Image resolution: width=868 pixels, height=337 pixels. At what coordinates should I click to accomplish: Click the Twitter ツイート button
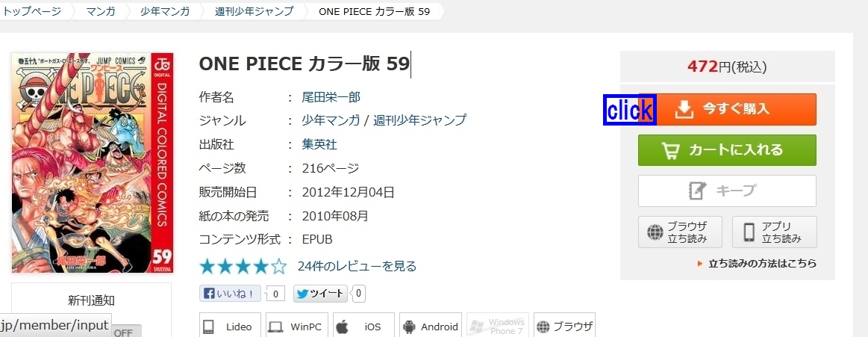click(320, 293)
